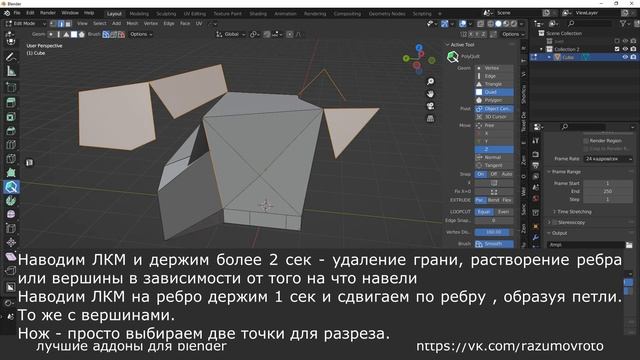Screen dimensions: 640x360
Task: Enable the Render Region checkbox
Action: [x=586, y=140]
